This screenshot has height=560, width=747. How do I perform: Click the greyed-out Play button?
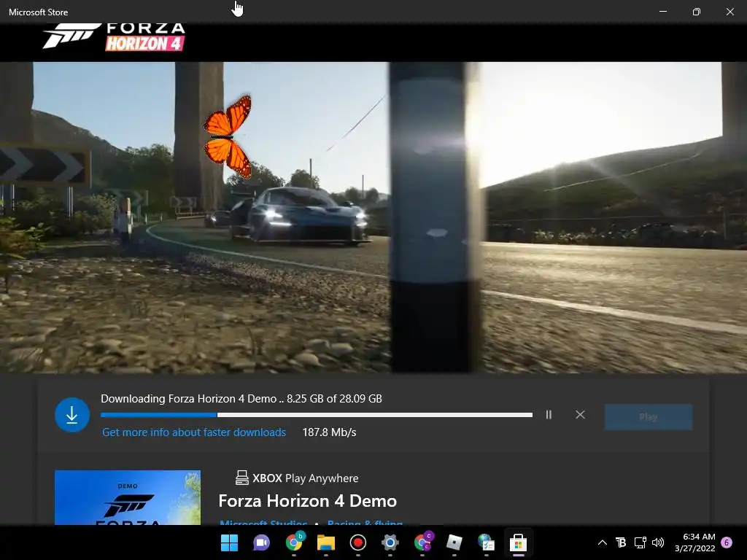click(648, 417)
